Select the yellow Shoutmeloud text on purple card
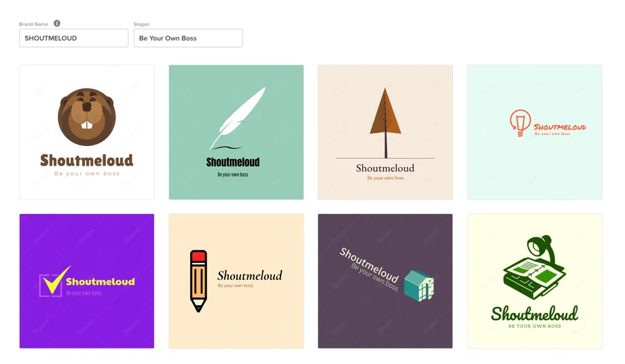This screenshot has height=364, width=625. [100, 281]
